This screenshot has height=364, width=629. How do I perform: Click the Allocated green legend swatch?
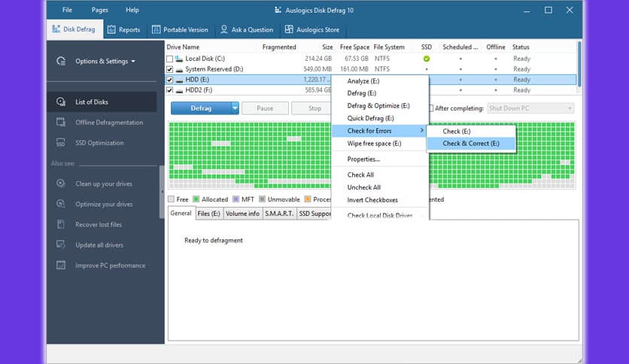[x=196, y=199]
